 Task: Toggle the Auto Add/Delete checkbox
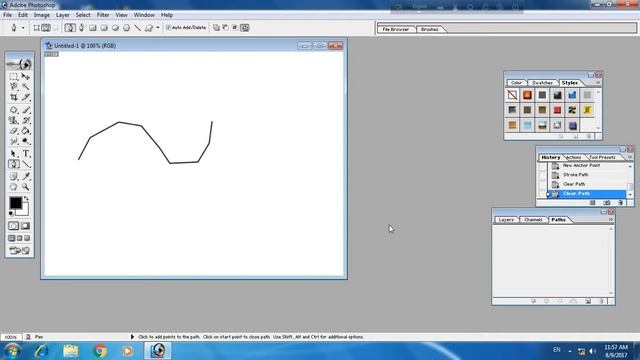(x=168, y=28)
